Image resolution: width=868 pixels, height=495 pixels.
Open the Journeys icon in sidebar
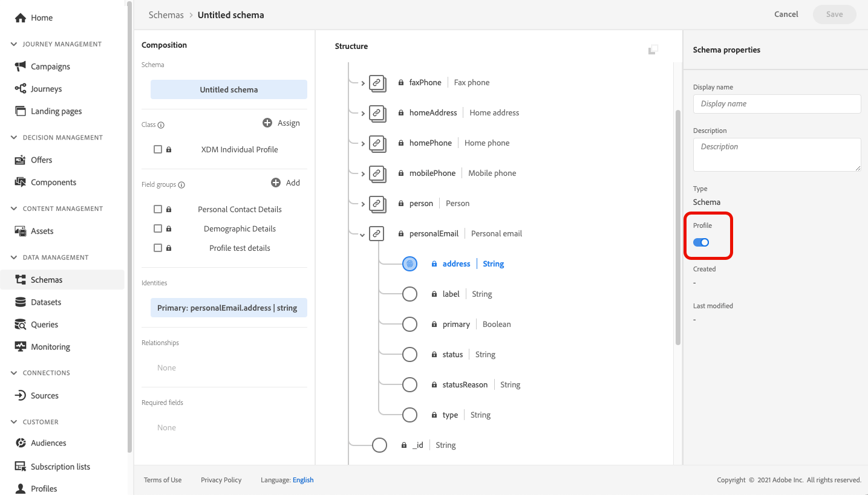pos(21,89)
